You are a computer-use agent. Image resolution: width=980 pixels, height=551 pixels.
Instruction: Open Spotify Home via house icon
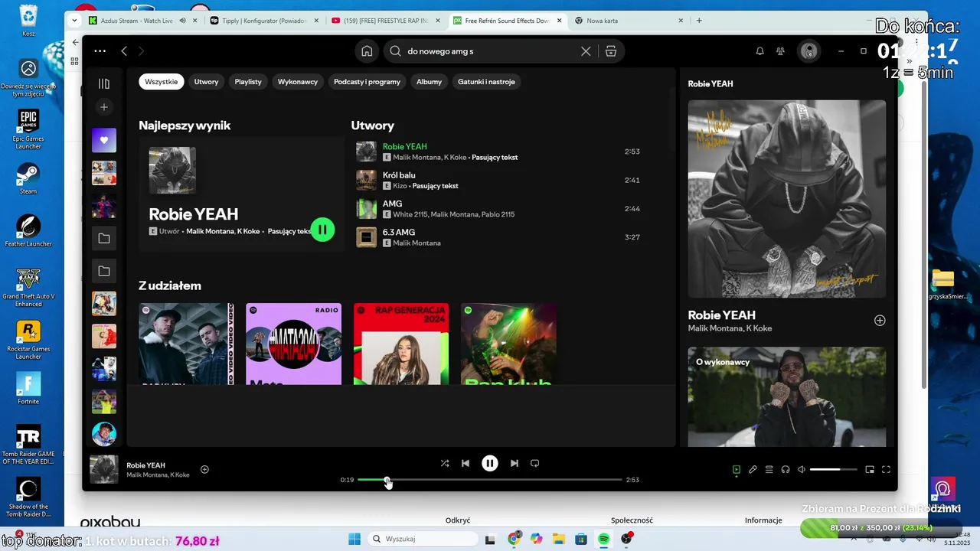tap(367, 51)
